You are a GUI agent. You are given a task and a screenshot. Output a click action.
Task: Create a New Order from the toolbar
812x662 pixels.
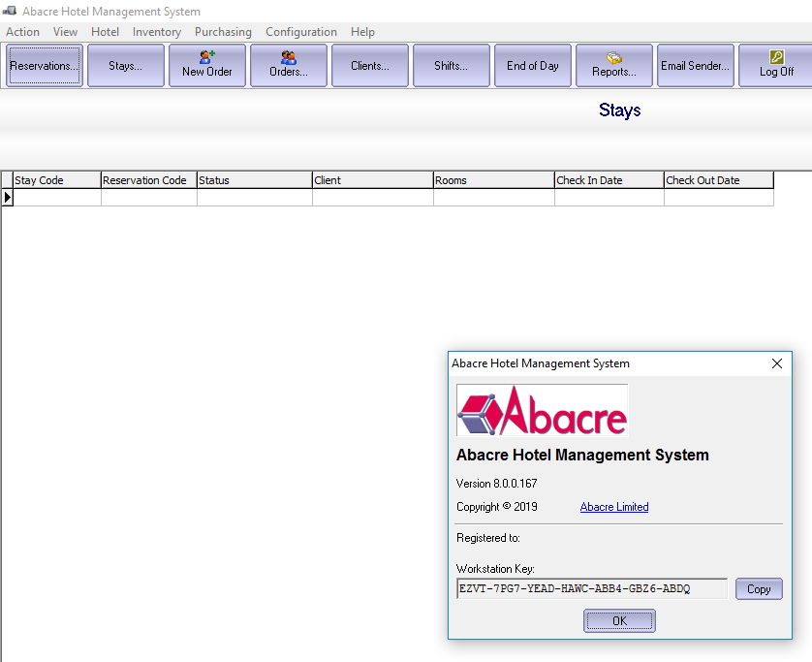coord(206,65)
